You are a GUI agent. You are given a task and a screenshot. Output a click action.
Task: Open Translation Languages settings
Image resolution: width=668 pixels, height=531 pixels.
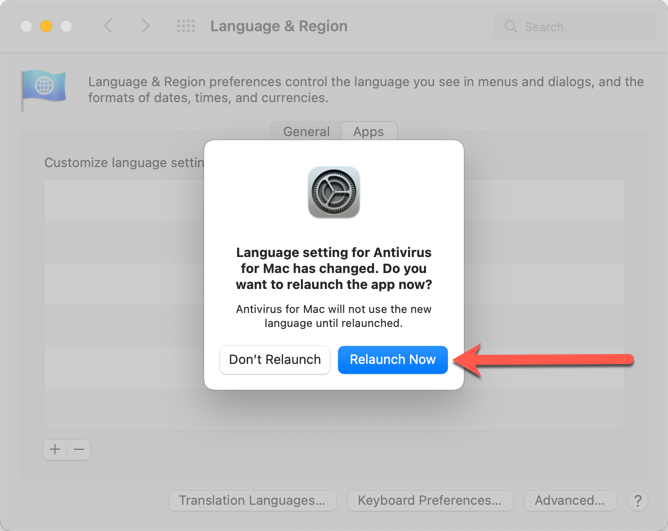click(x=252, y=500)
